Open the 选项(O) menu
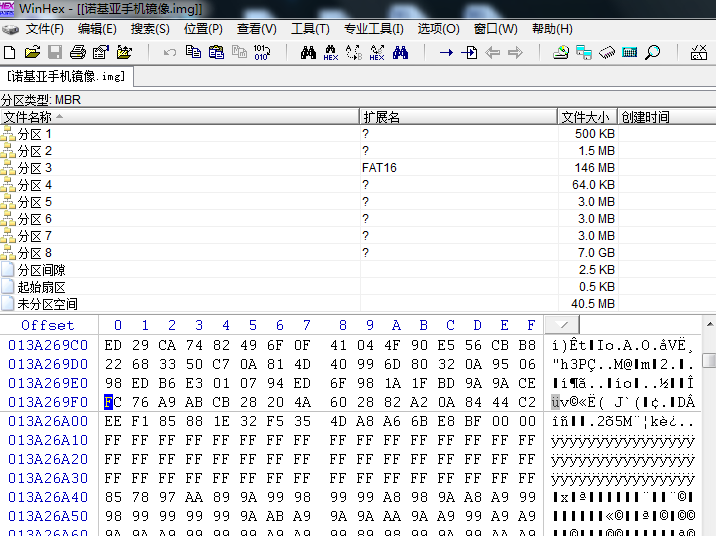Viewport: 716px width, 536px height. click(x=438, y=29)
